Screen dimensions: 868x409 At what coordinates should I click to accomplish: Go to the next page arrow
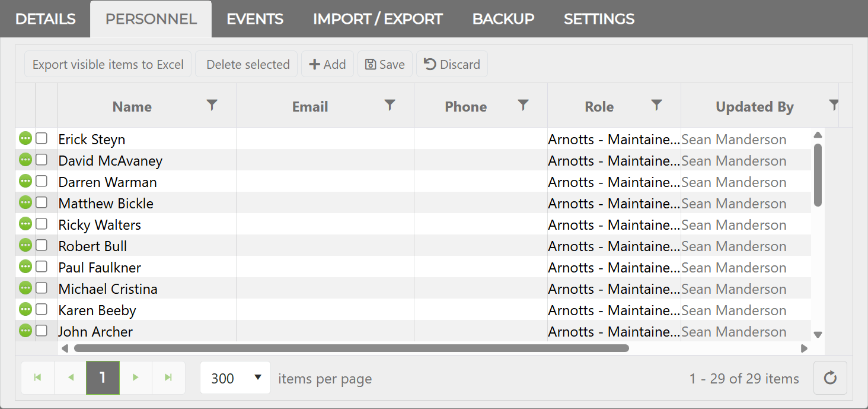tap(136, 378)
